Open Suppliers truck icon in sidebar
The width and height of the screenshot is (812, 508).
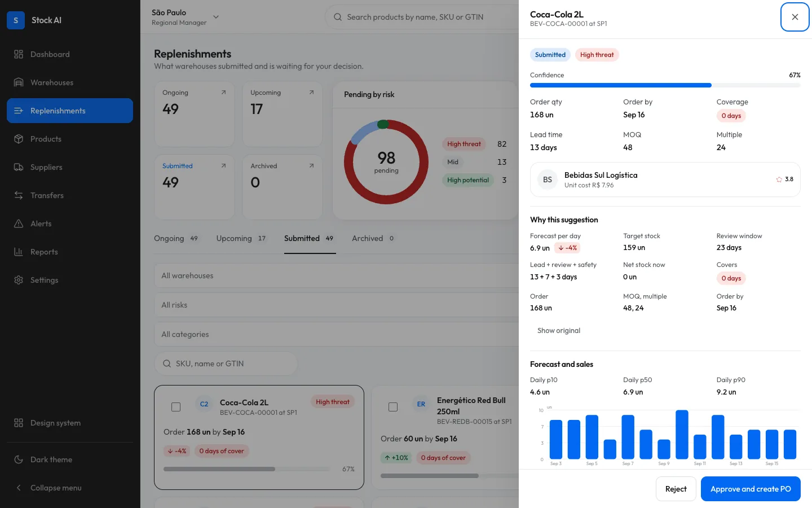[x=19, y=167]
